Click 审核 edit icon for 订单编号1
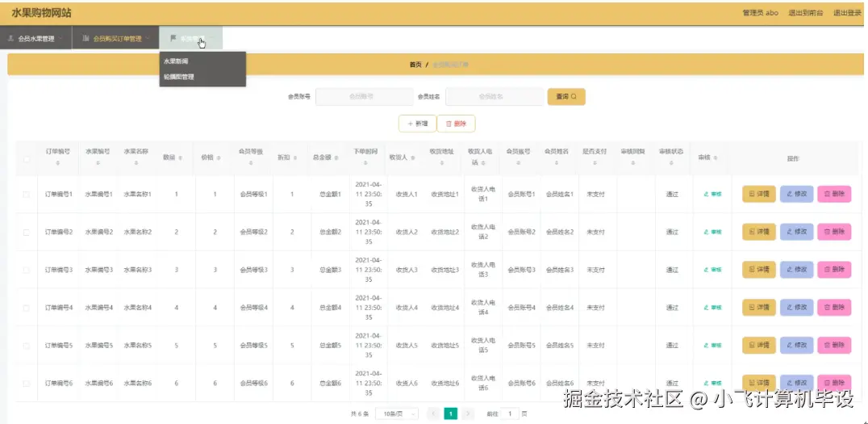The image size is (868, 424). click(712, 195)
